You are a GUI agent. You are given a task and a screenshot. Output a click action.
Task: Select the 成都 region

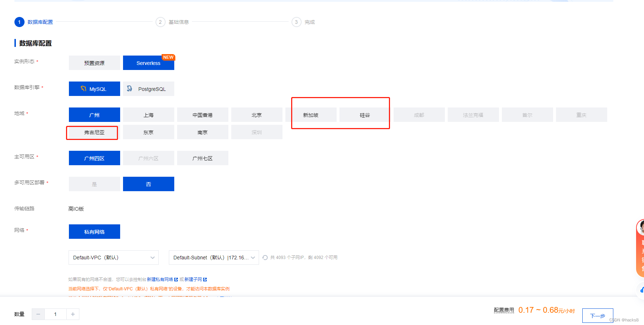point(419,115)
